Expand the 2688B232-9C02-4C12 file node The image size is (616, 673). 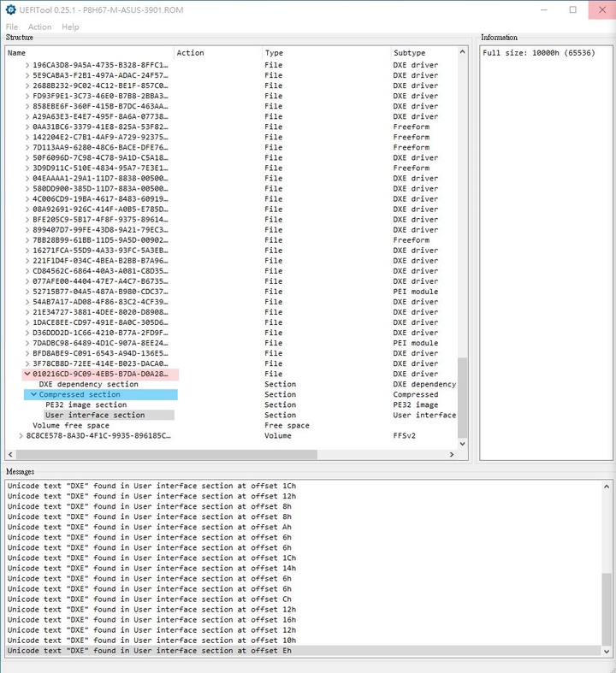[27, 86]
